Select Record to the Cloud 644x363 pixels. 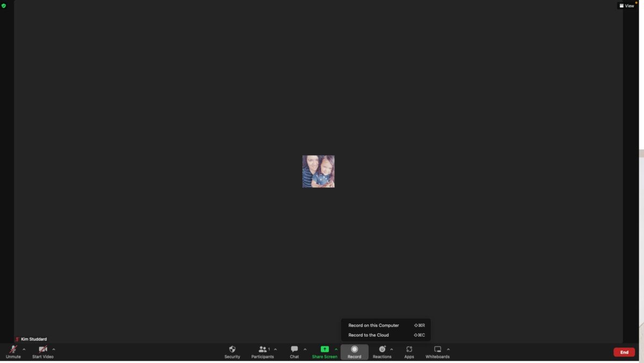click(369, 335)
